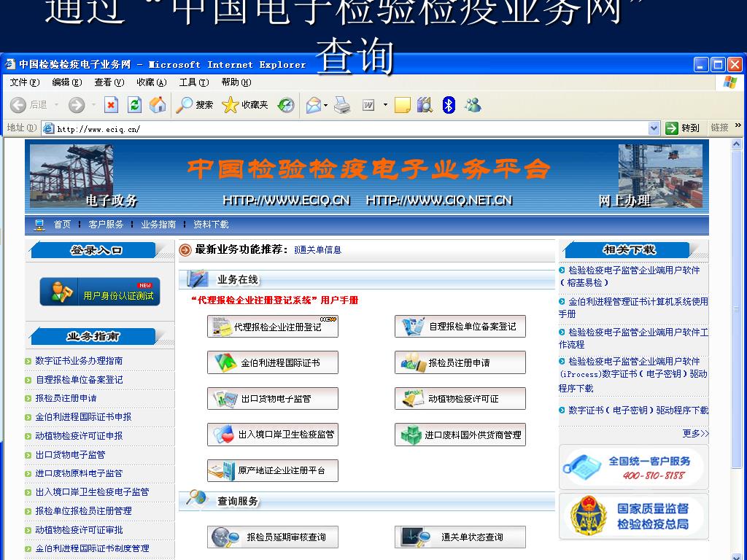Click the 报检员延期审核查询 button

click(x=273, y=537)
